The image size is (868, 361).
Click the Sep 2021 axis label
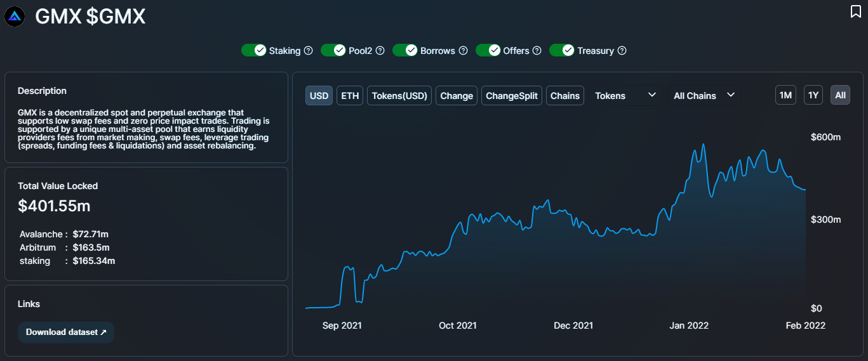coord(342,325)
